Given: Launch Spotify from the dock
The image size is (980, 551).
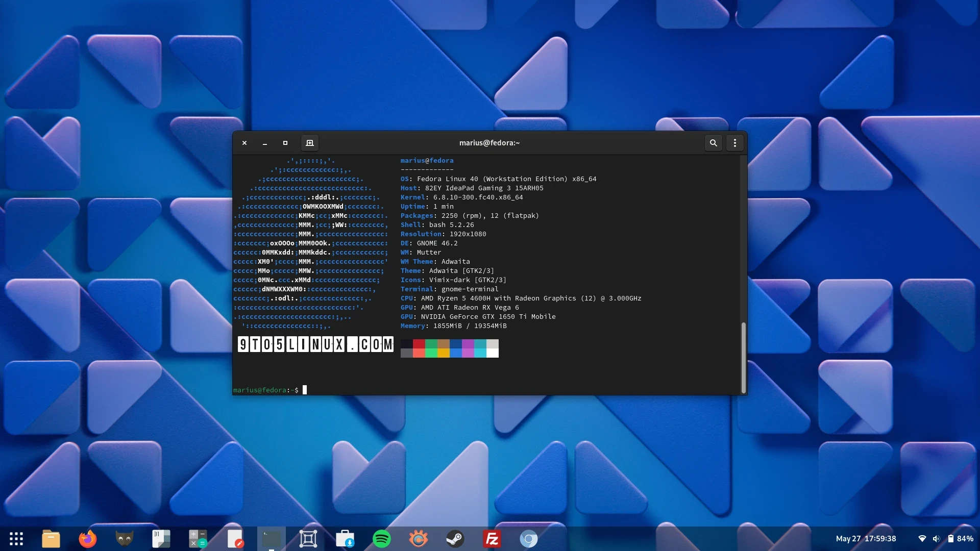Looking at the screenshot, I should point(381,539).
